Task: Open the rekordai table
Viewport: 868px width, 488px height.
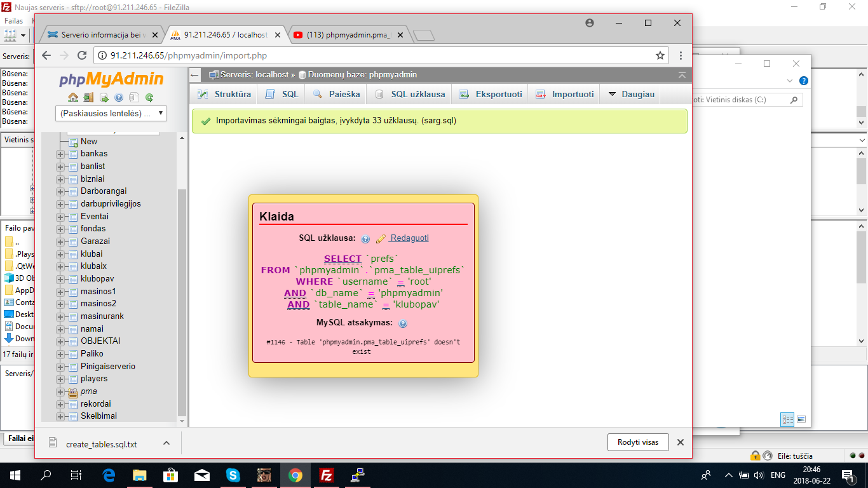Action: click(96, 404)
